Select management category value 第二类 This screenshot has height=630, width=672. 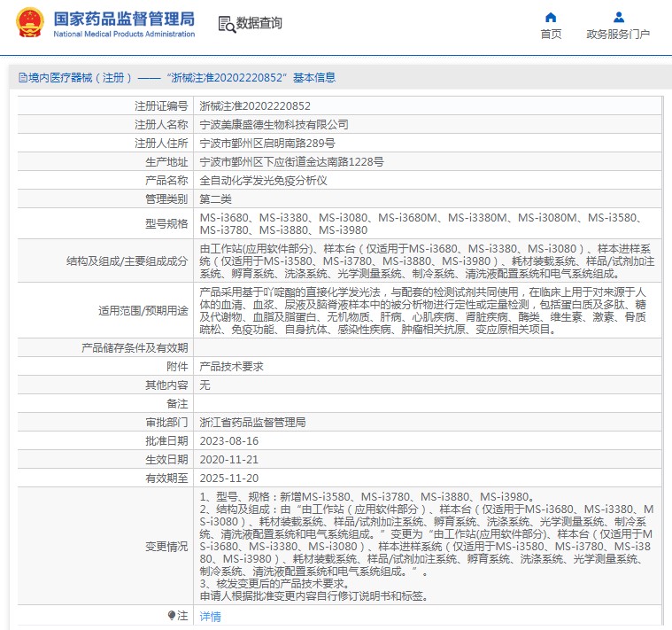[215, 199]
